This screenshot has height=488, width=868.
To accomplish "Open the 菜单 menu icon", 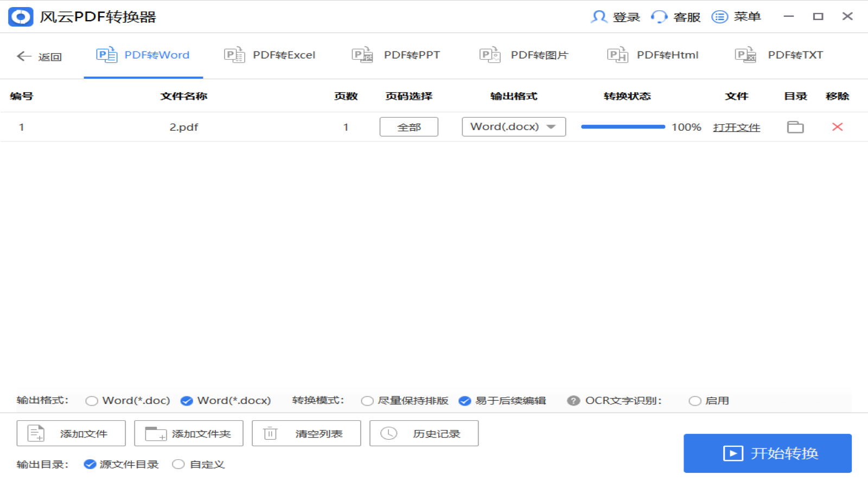I will [720, 17].
